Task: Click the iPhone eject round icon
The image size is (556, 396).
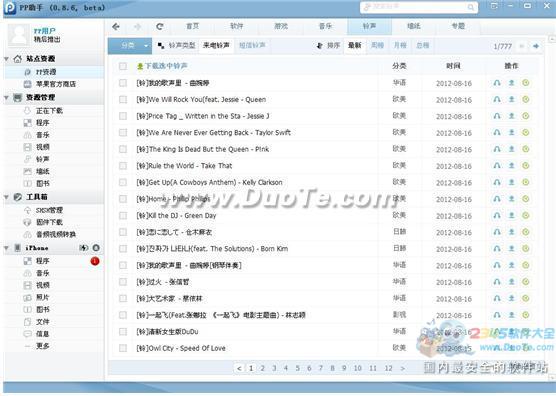Action: click(96, 248)
